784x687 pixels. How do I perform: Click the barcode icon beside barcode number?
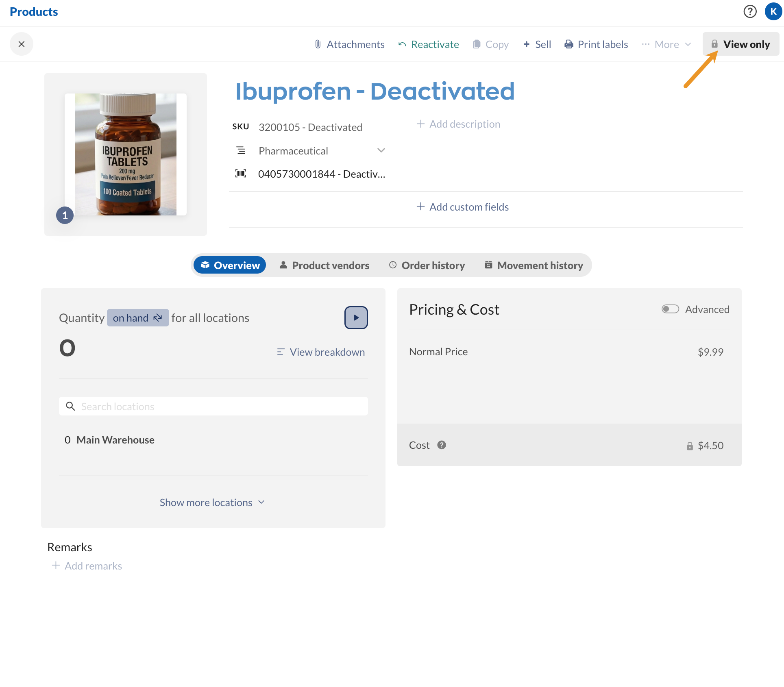pyautogui.click(x=241, y=174)
